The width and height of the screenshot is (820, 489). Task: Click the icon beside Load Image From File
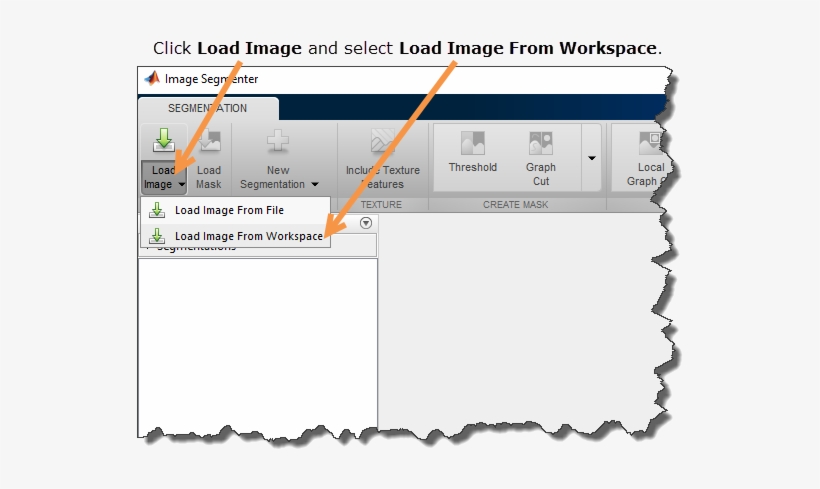coord(157,210)
